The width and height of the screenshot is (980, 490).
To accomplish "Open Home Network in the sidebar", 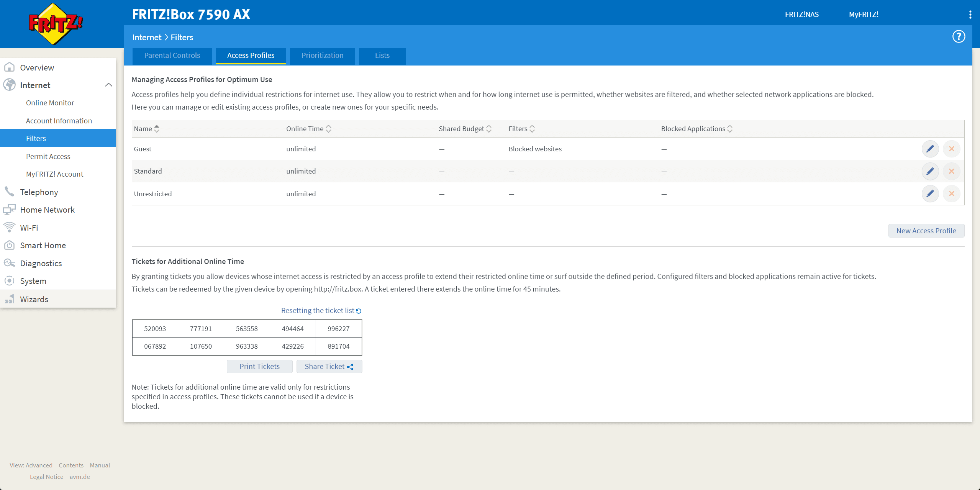I will point(47,210).
